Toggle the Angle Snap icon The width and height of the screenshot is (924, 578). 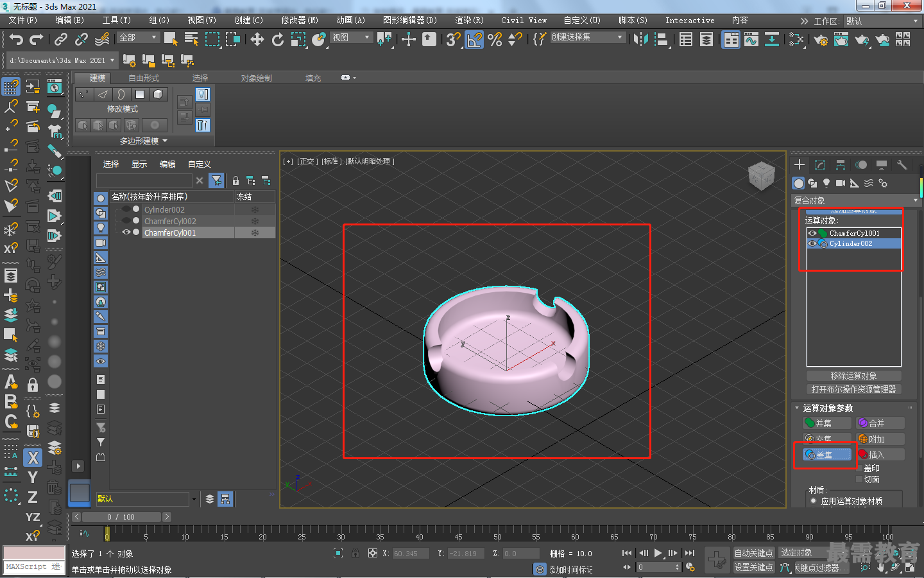coord(474,40)
